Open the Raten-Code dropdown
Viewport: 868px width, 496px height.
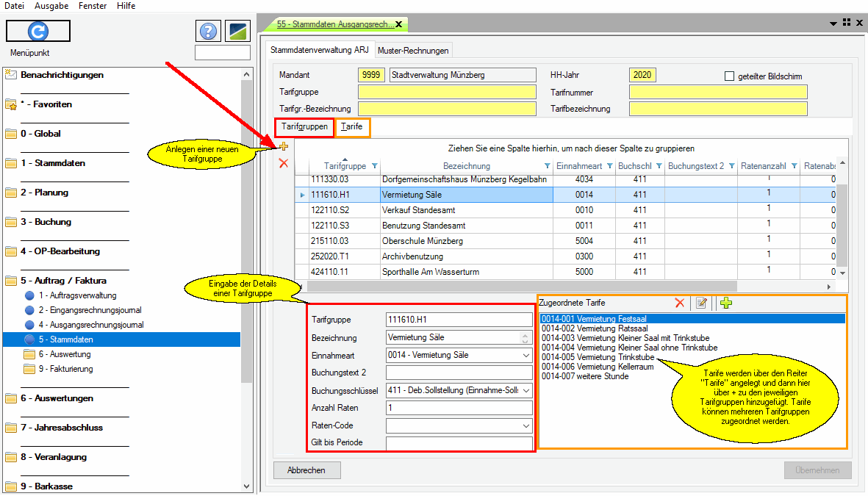(x=526, y=426)
